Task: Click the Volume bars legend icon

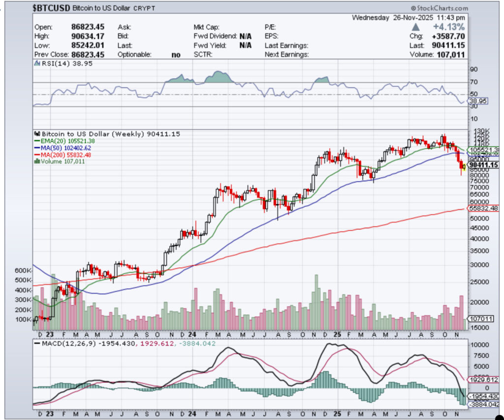Action: [x=36, y=161]
